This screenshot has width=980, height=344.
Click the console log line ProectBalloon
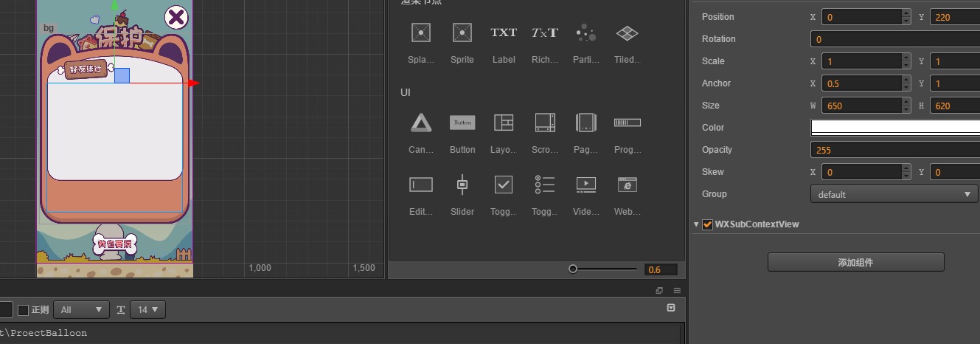[44, 333]
